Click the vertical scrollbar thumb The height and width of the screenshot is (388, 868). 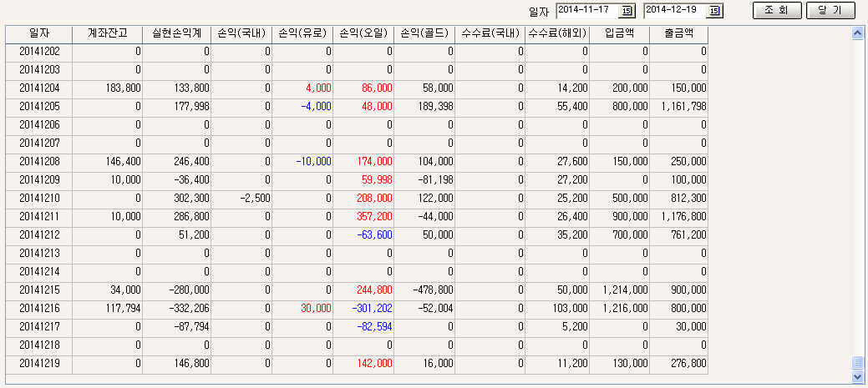(856, 363)
